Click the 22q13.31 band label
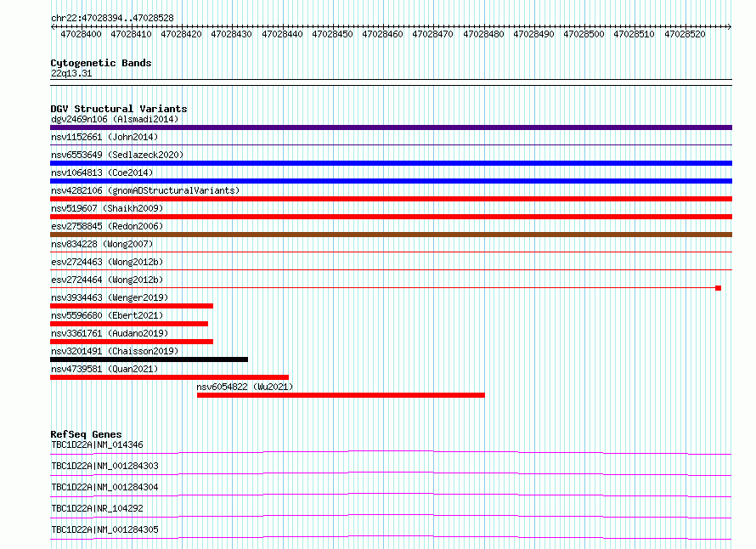756x549 pixels. (71, 74)
